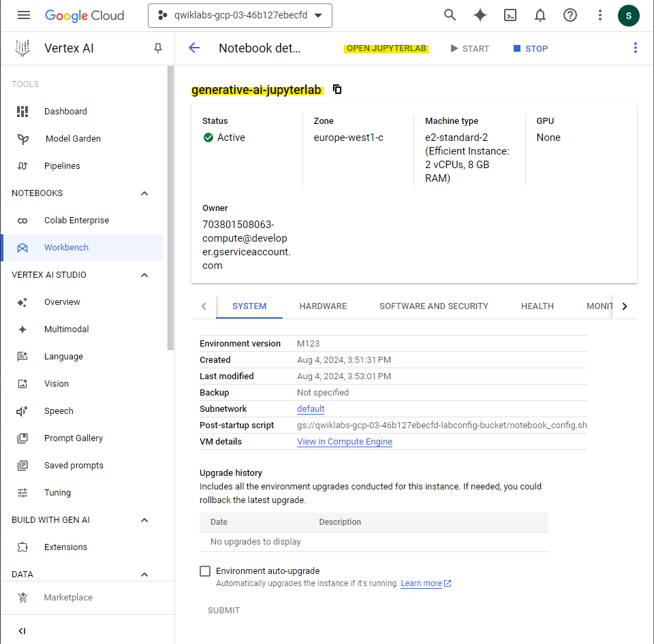Collapse the NOTEBOOKS section
Image resolution: width=654 pixels, height=644 pixels.
pyautogui.click(x=144, y=193)
